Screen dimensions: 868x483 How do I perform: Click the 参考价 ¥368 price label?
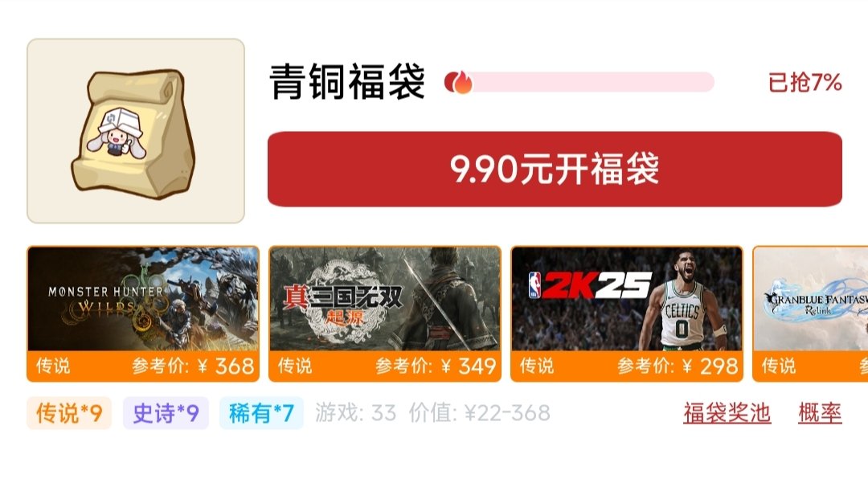pos(193,366)
